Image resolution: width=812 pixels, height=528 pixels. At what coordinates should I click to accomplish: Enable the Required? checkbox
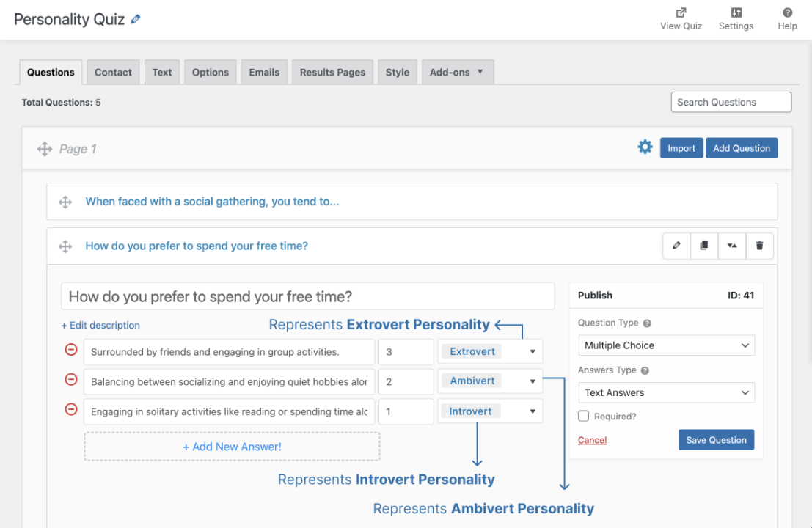(x=583, y=416)
